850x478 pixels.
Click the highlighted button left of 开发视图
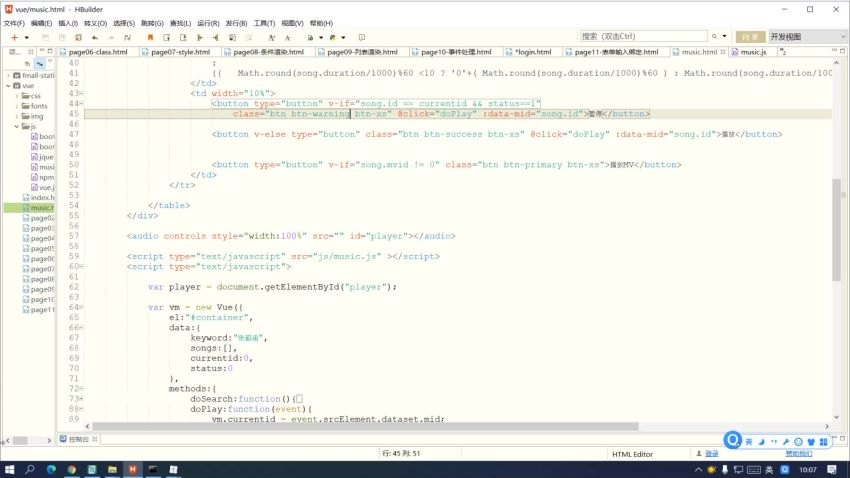tap(750, 36)
